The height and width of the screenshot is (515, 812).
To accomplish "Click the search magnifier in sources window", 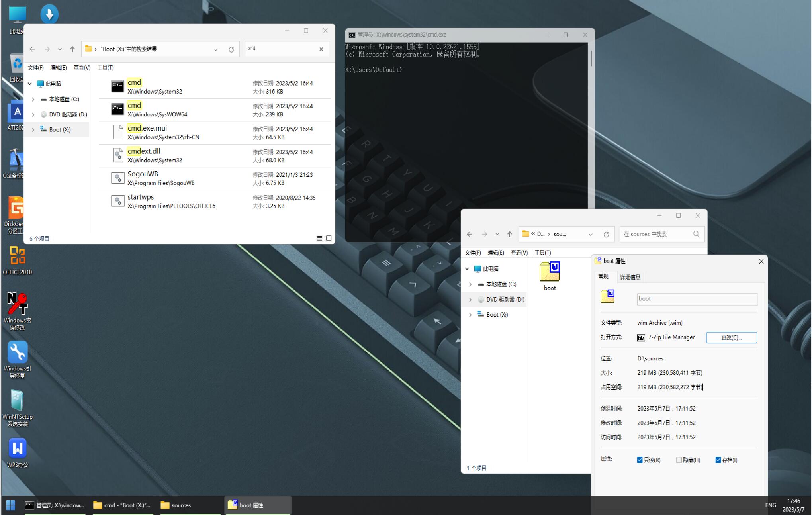I will click(x=696, y=234).
